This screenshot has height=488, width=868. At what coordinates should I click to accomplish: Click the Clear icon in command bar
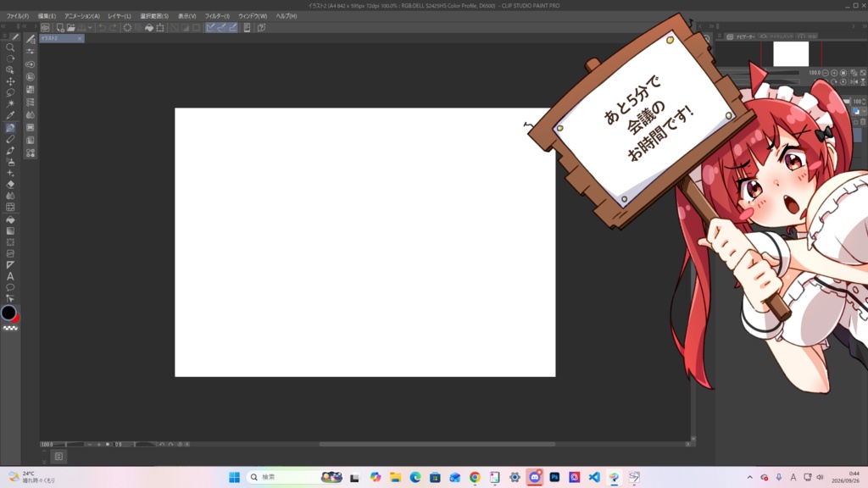[x=127, y=27]
